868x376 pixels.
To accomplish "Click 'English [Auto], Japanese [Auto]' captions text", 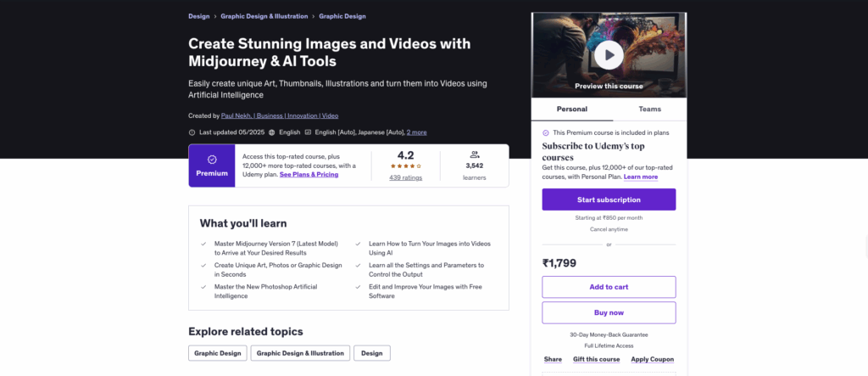I will [x=359, y=132].
